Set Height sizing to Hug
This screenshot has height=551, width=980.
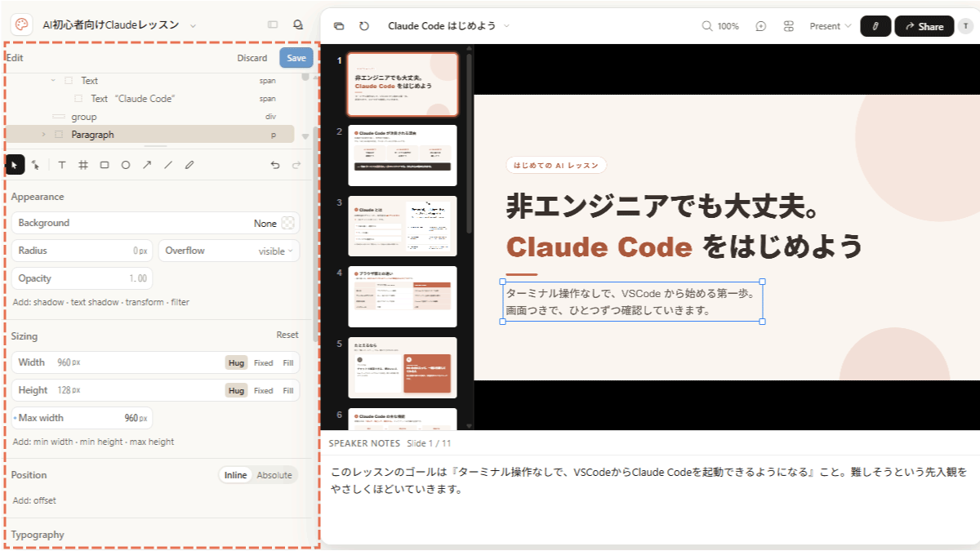(x=237, y=390)
